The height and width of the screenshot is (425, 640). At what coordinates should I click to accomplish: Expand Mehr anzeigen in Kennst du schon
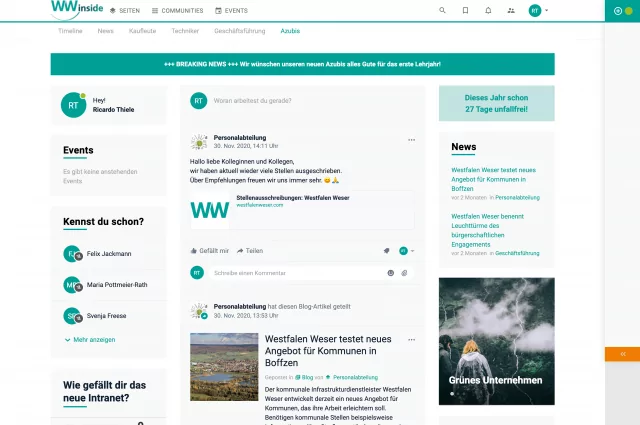pyautogui.click(x=94, y=340)
